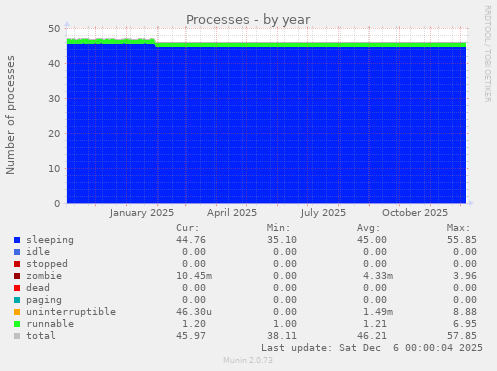Click the y-axis label 50
This screenshot has width=497, height=371.
tap(54, 29)
